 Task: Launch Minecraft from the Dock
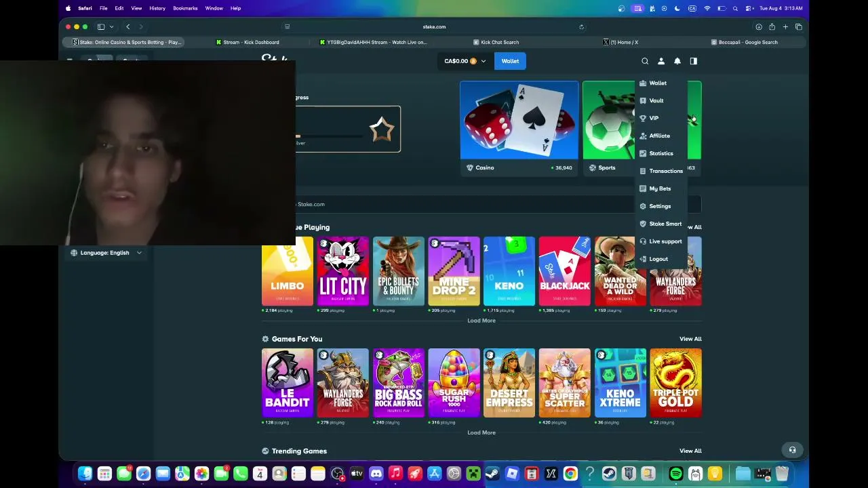(473, 474)
